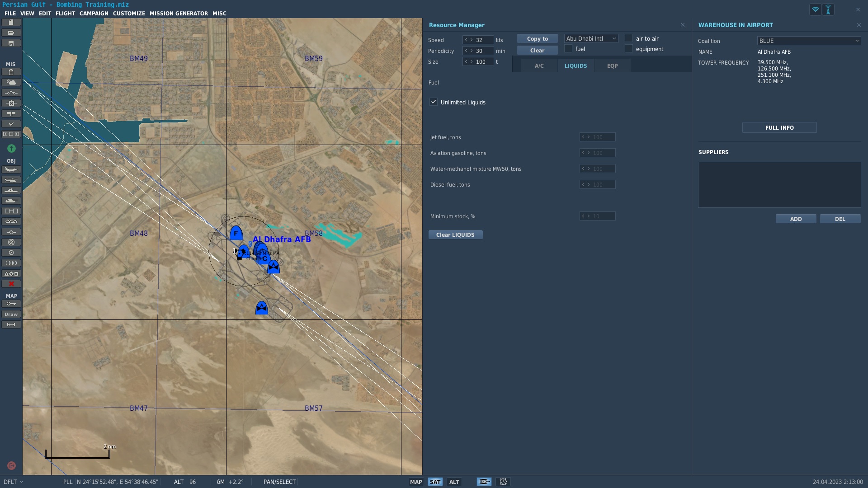The image size is (868, 488).
Task: Select the ground vehicle tank tool
Action: point(11,201)
